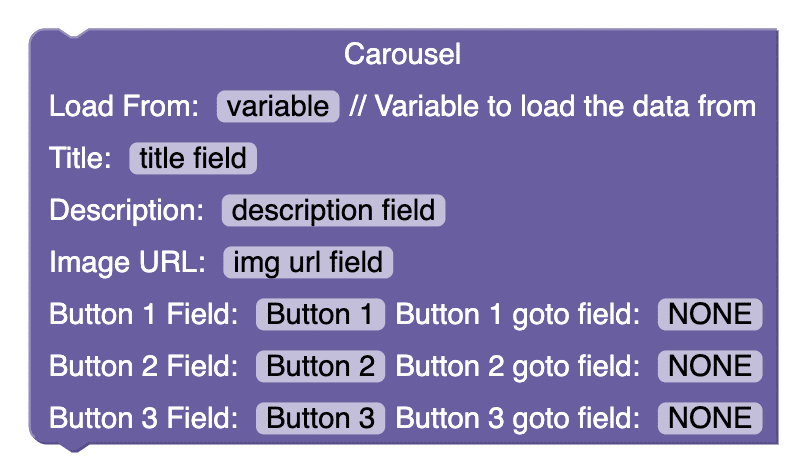Click the Load From: label
The height and width of the screenshot is (476, 806).
pyautogui.click(x=124, y=106)
